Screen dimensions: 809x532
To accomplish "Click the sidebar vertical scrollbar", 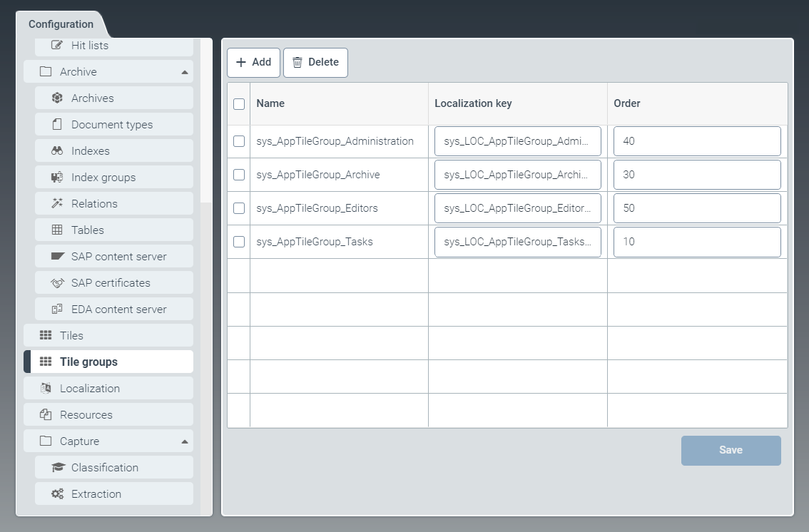I will pos(206,121).
